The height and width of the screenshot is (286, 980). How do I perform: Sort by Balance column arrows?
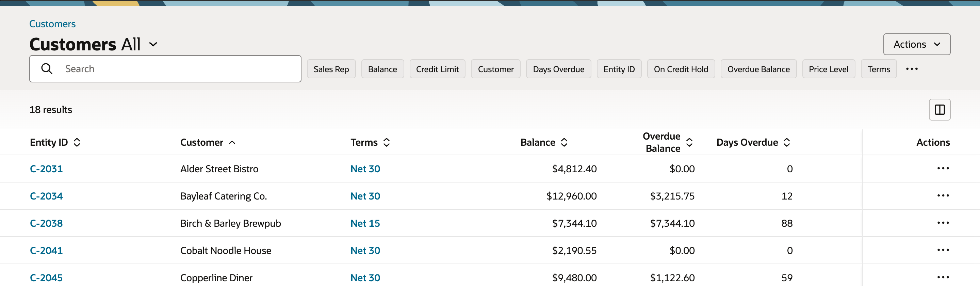[564, 142]
